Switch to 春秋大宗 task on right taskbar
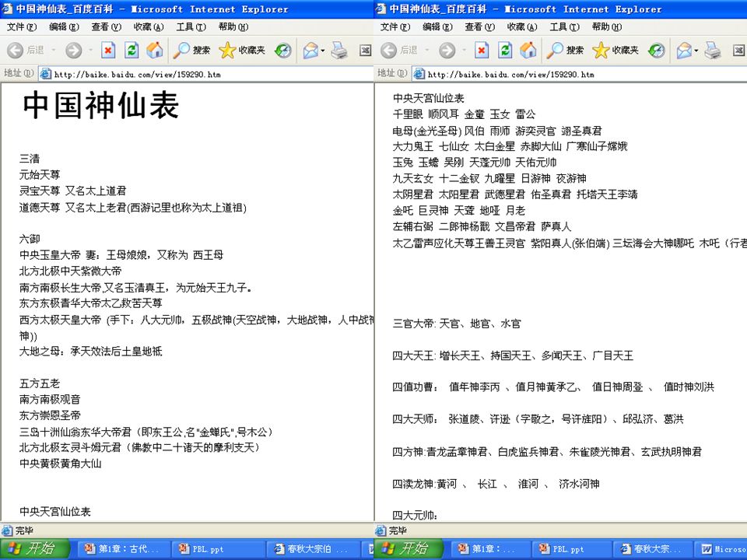The image size is (747, 560). pos(652,549)
